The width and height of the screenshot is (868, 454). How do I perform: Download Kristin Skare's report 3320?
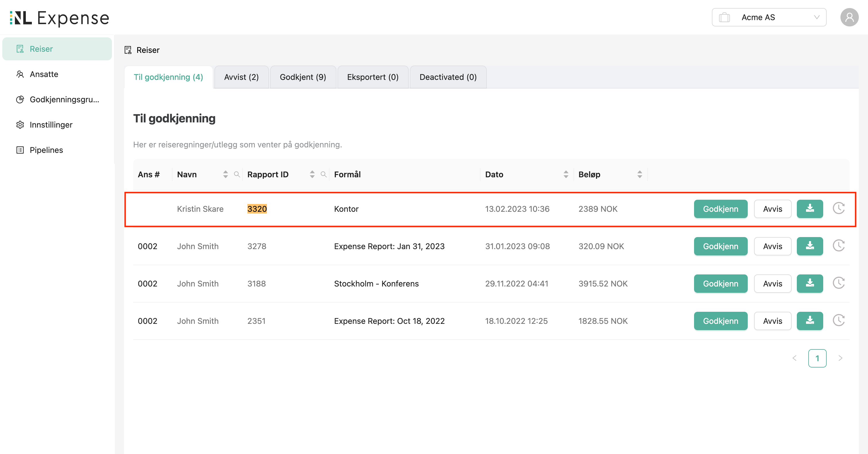click(809, 209)
